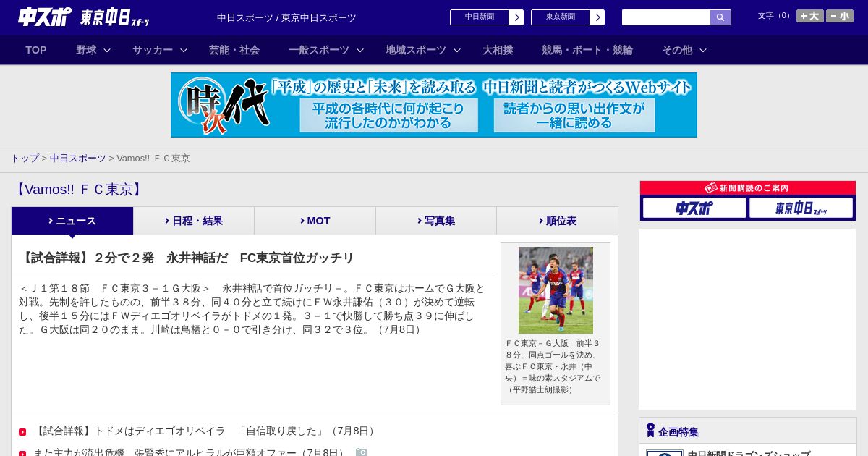
Task: Open 東京新聞 site link button
Action: 561,17
